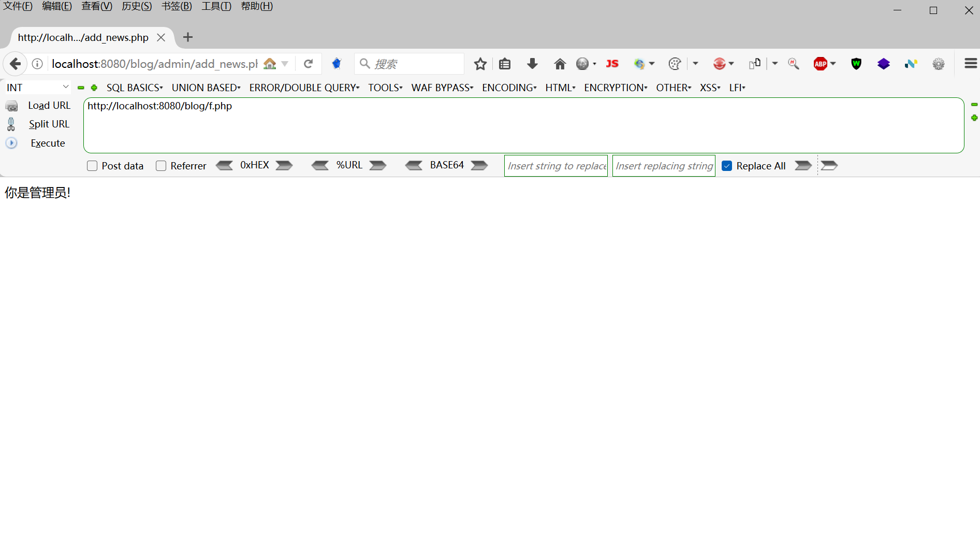Click the blue shield icon beside reload

pyautogui.click(x=337, y=64)
